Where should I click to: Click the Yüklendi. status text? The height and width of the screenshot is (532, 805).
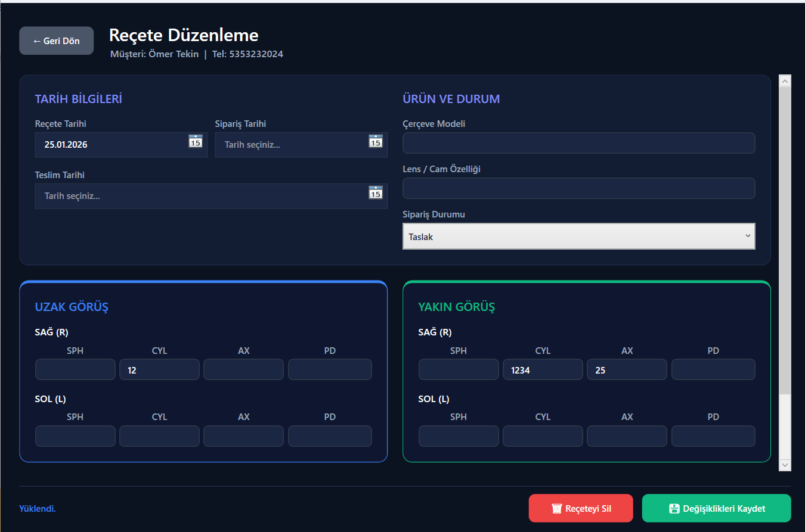click(38, 508)
